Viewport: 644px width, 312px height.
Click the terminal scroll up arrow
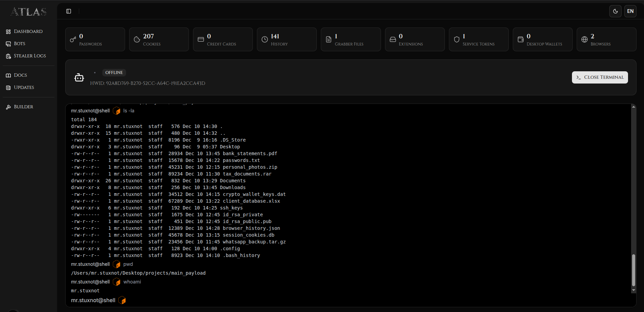[633, 107]
